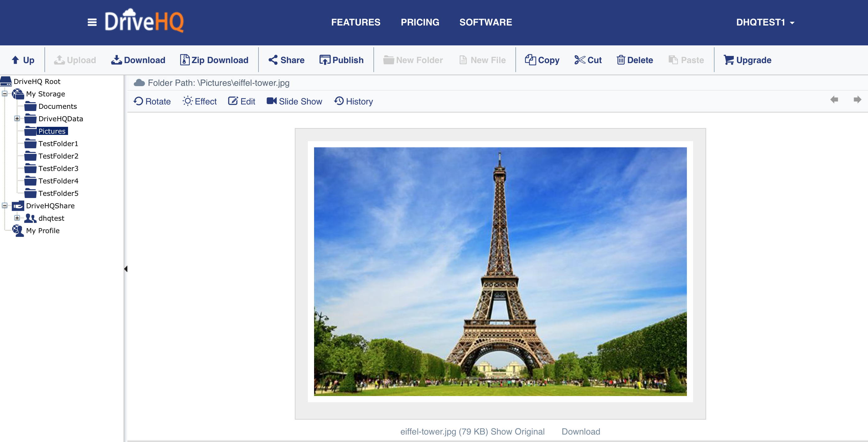Open the PRICING menu item
Image resolution: width=868 pixels, height=442 pixels.
(419, 22)
